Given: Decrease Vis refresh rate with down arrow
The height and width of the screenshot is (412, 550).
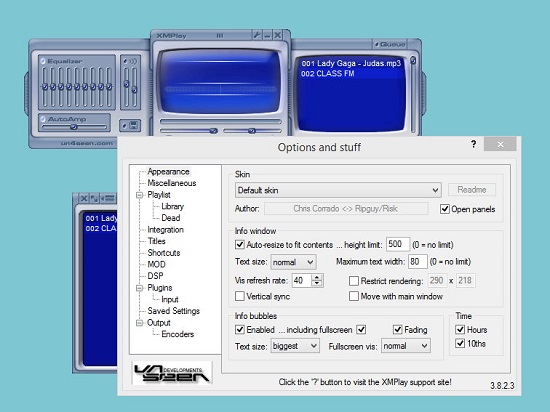Looking at the screenshot, I should pos(317,284).
